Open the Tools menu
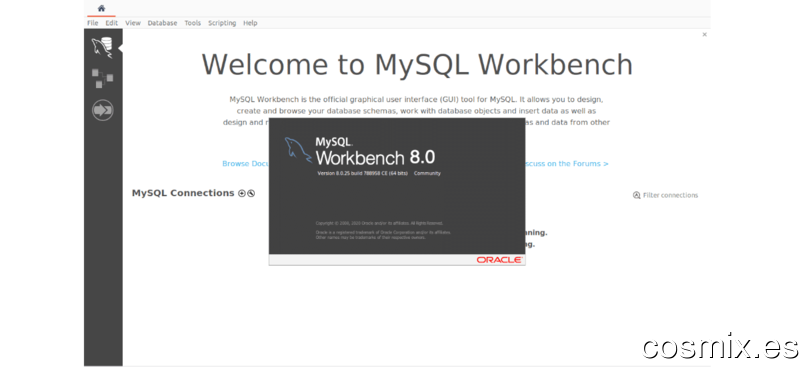 [x=192, y=23]
